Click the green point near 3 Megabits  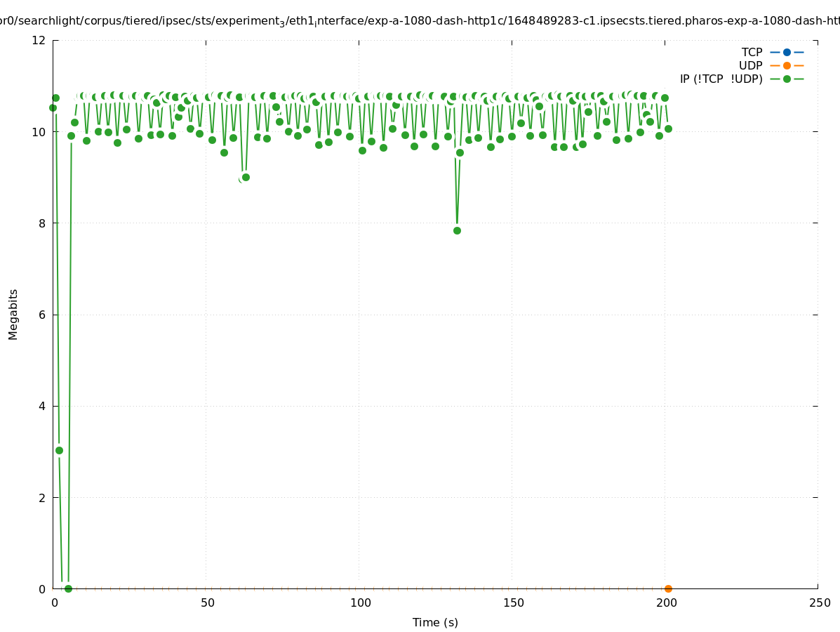pyautogui.click(x=59, y=450)
